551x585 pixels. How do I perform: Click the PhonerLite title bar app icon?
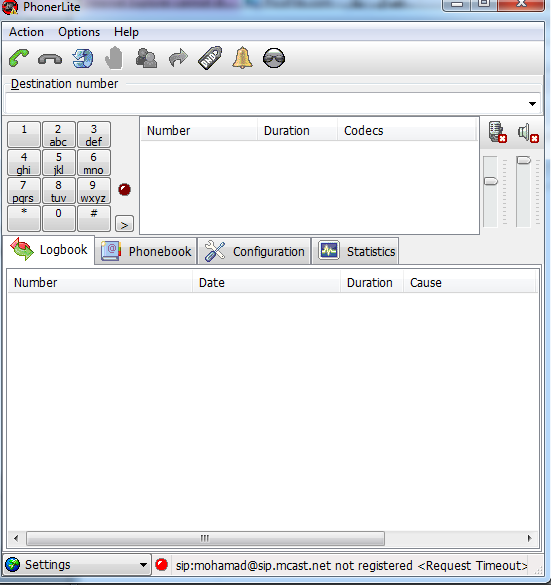pyautogui.click(x=10, y=7)
